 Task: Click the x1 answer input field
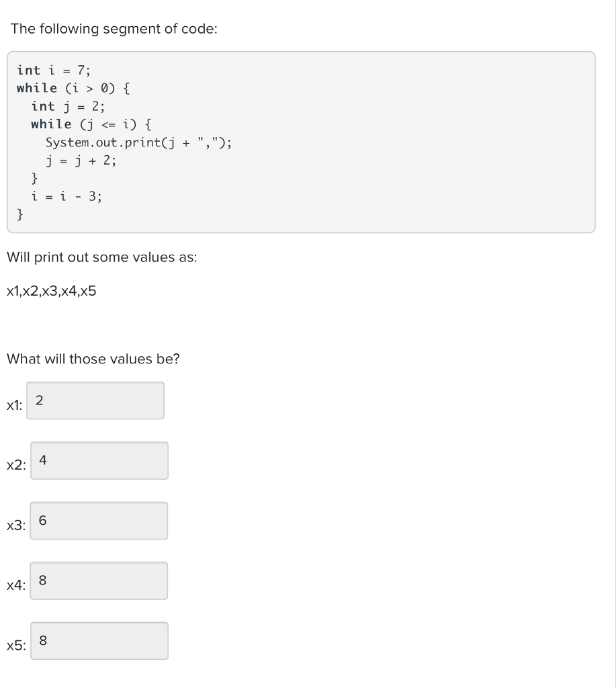coord(95,400)
